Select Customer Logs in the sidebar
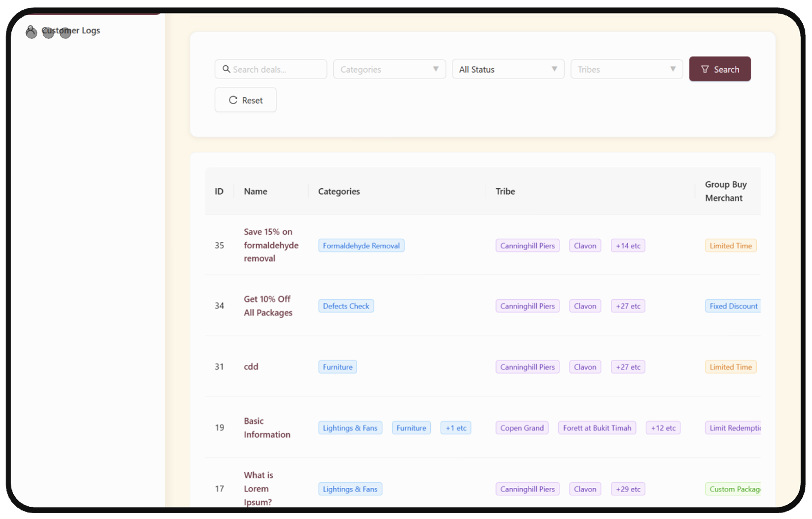The width and height of the screenshot is (812, 519). (x=71, y=30)
